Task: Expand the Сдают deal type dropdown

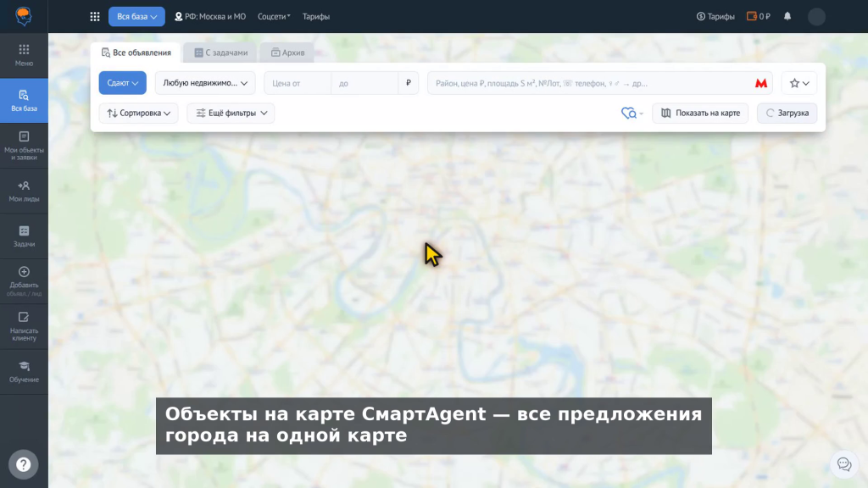Action: pos(122,83)
